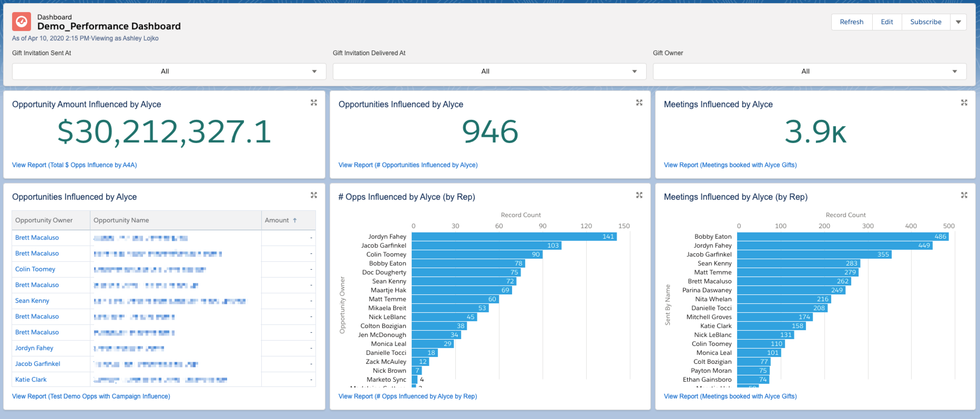Open View Report Test Demo Opps with Campaign Influence
This screenshot has height=419, width=980.
tap(91, 396)
